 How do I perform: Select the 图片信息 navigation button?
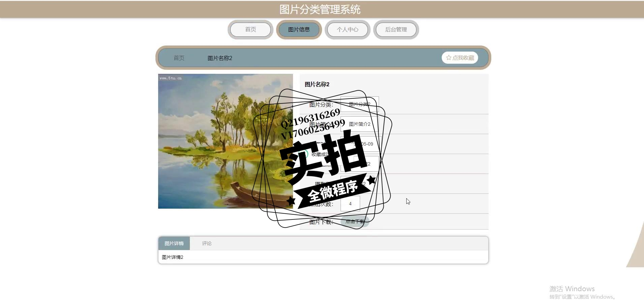(299, 30)
